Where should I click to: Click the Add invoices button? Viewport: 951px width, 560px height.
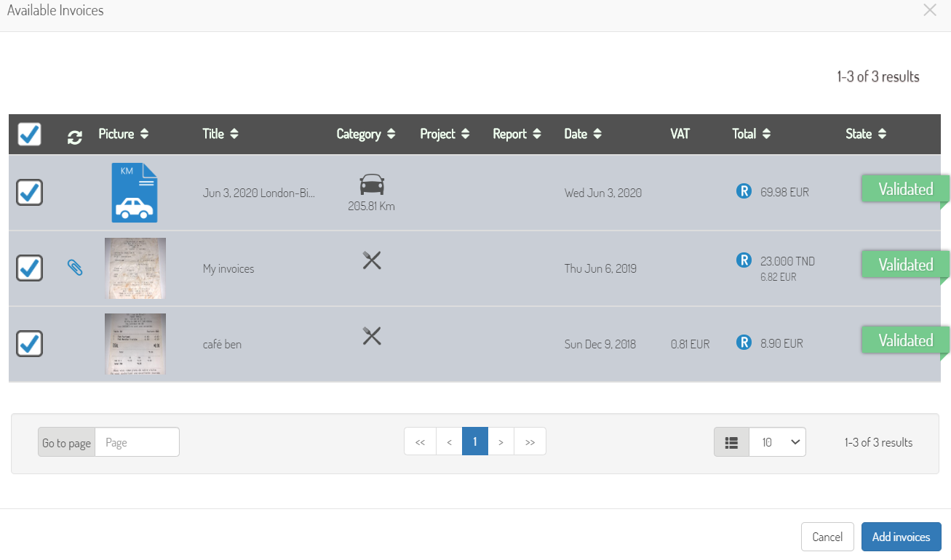click(902, 537)
